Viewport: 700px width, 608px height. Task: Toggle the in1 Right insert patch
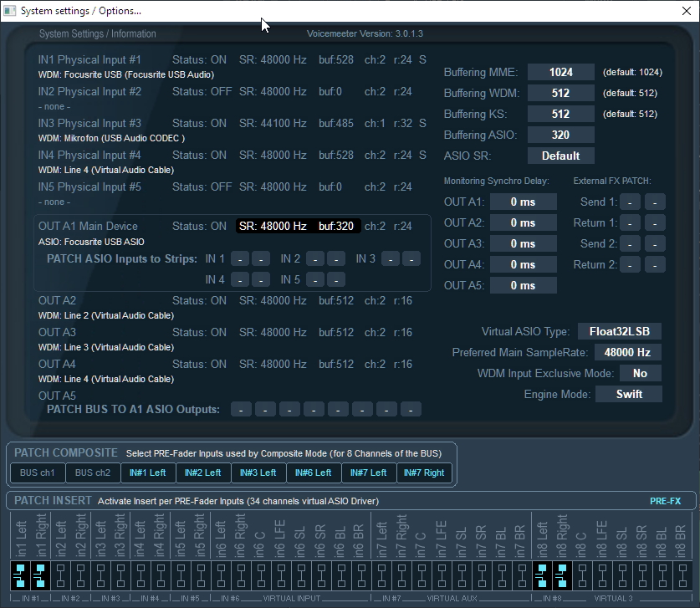(40, 575)
